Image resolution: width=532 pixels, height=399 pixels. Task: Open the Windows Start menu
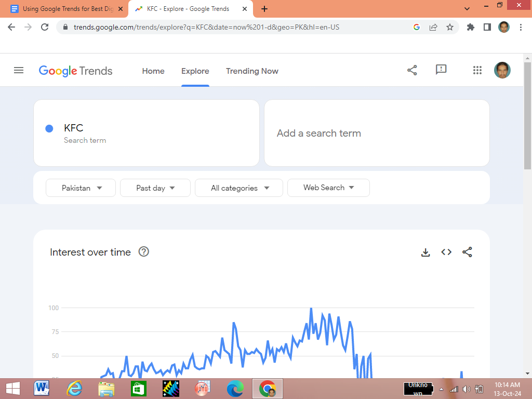(x=12, y=389)
